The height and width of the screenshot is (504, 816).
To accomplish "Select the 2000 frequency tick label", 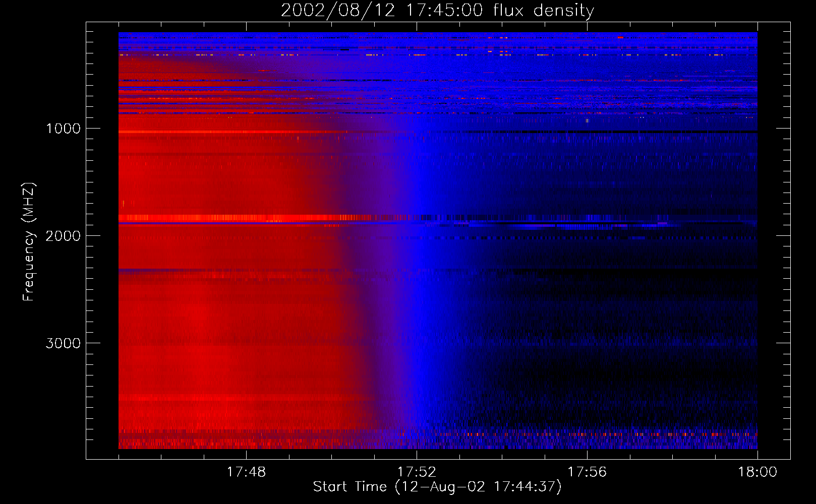I will pyautogui.click(x=63, y=236).
